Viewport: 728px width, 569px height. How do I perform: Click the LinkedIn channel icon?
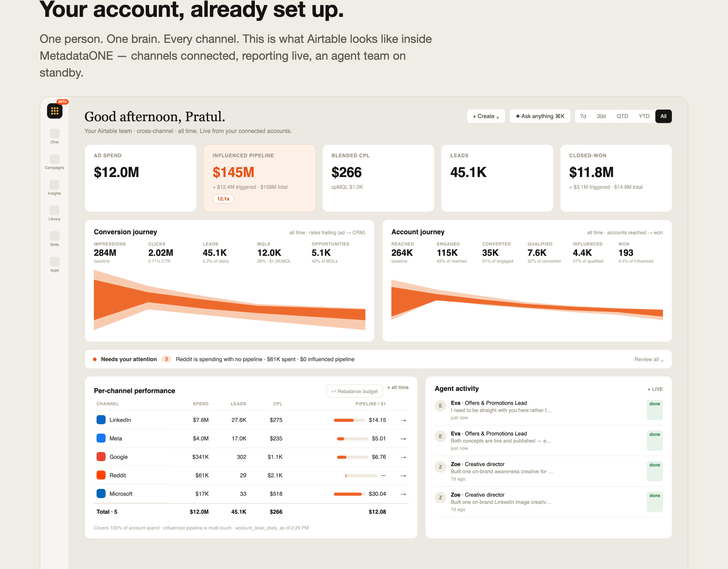[101, 420]
